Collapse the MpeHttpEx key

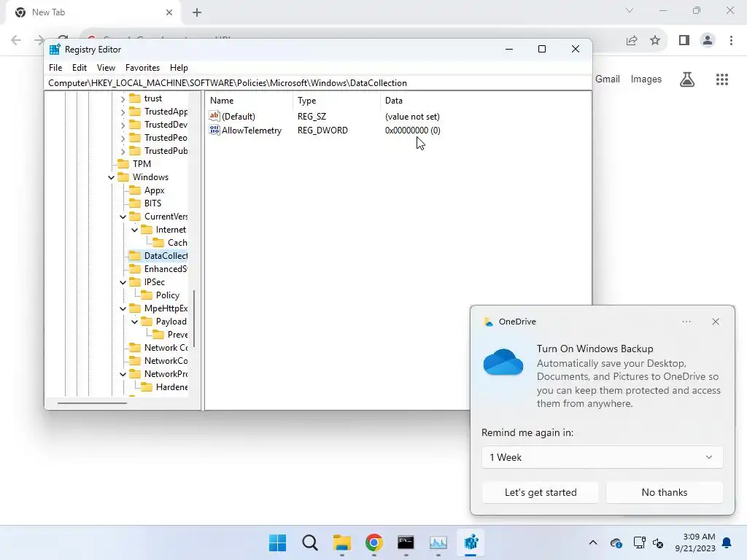[x=123, y=308]
